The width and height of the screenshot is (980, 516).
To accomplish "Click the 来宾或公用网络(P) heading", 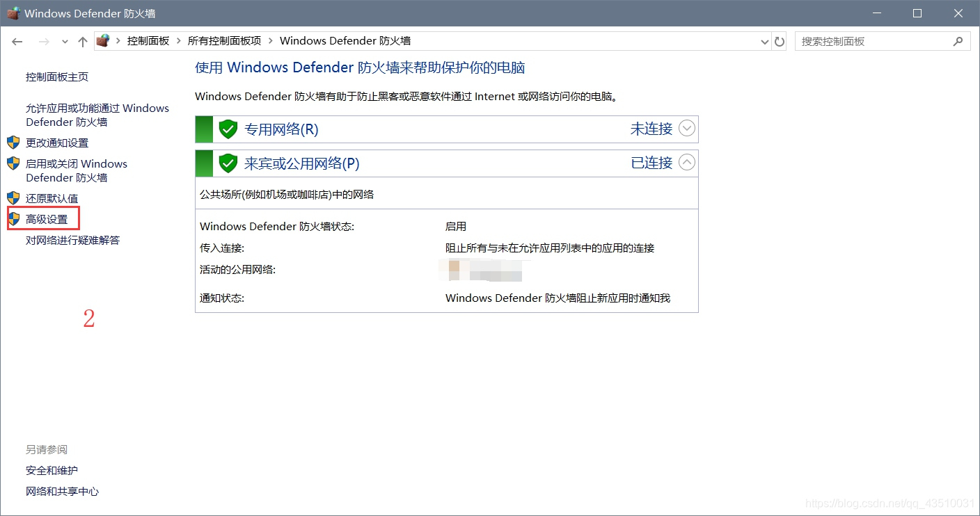I will coord(301,163).
